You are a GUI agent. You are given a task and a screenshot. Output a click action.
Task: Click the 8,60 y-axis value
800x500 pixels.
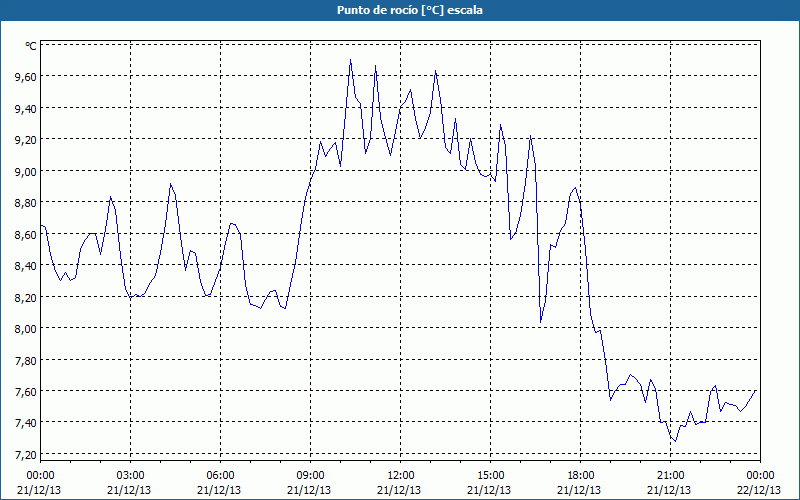point(26,234)
